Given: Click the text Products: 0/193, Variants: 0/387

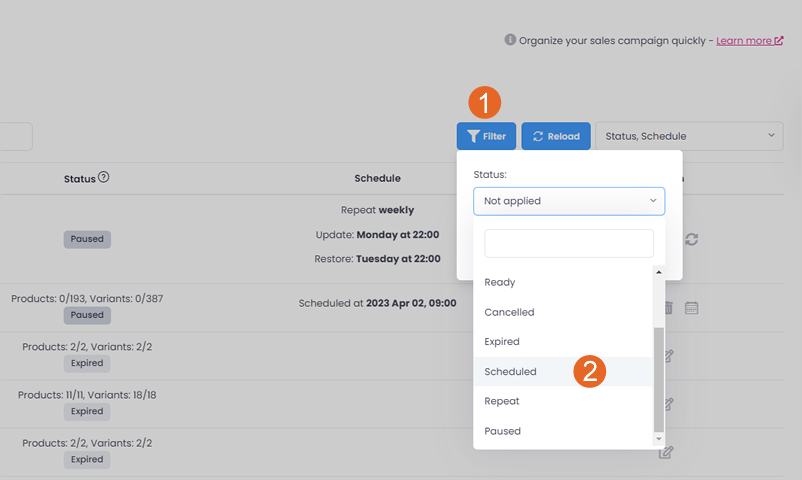Looking at the screenshot, I should [x=87, y=298].
